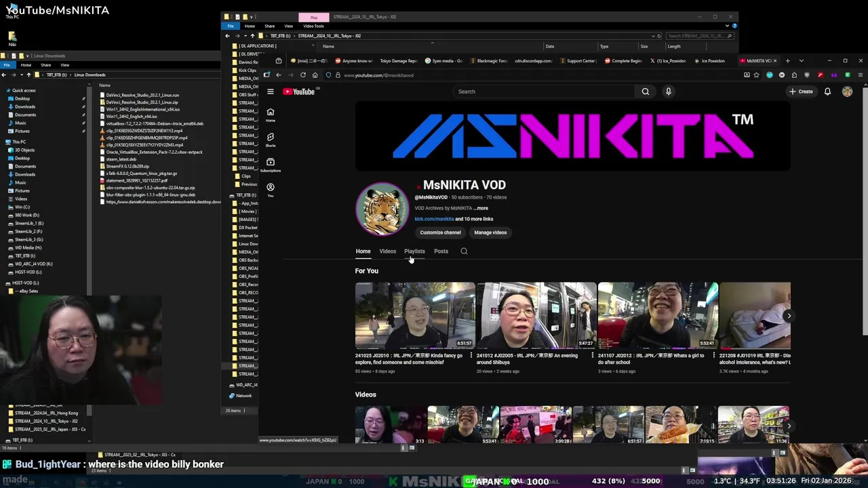868x488 pixels.
Task: Select the channel Home tab
Action: click(363, 251)
